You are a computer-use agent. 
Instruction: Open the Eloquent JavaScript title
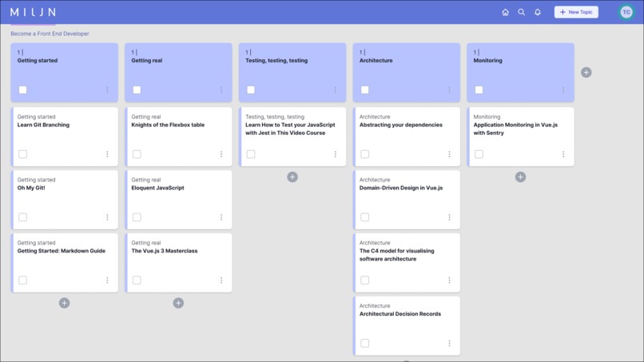coord(157,188)
